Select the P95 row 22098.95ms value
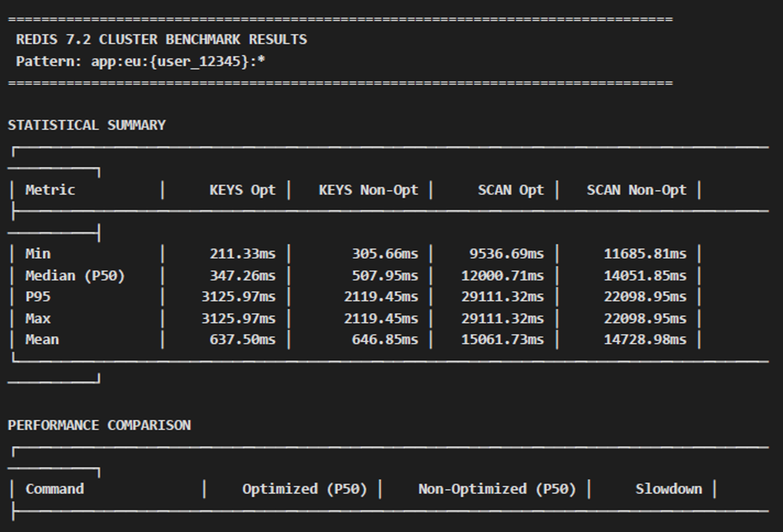 645,297
